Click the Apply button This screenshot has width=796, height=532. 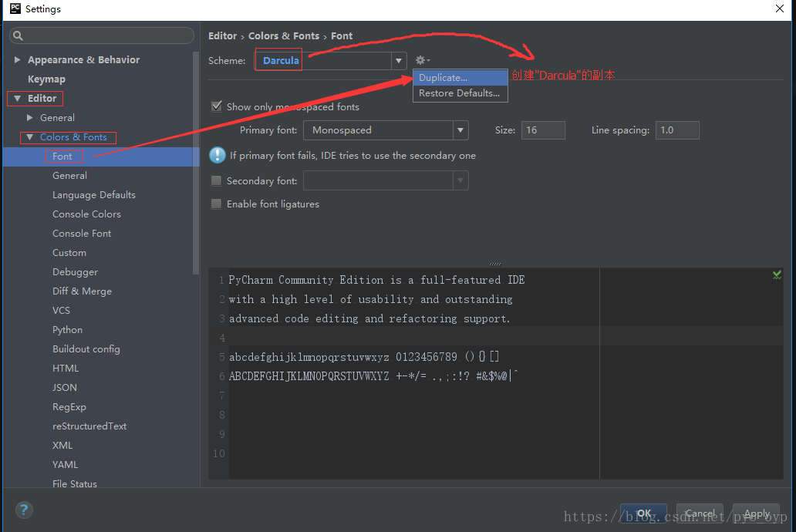click(x=757, y=513)
